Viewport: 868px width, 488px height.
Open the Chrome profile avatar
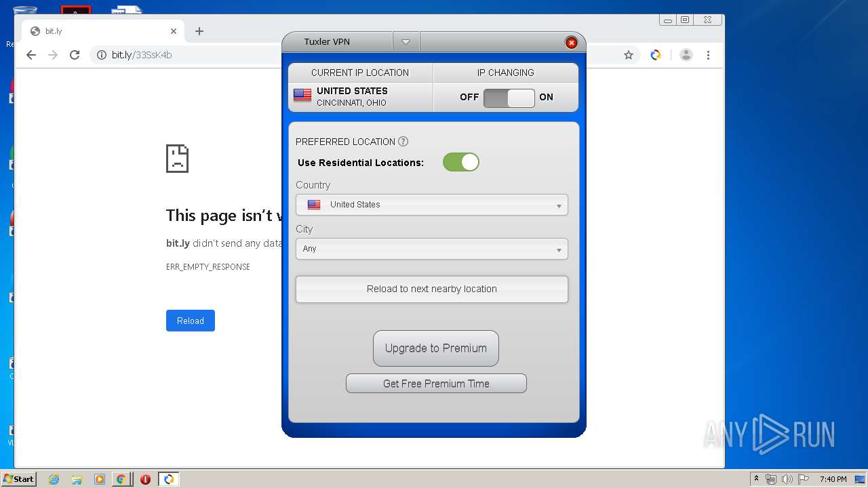point(686,55)
